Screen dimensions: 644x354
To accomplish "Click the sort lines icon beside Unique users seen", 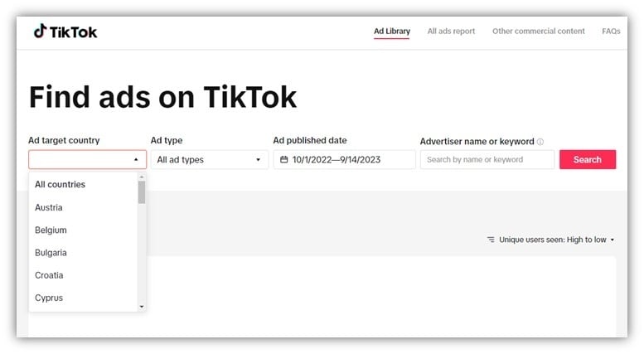I will pos(491,240).
